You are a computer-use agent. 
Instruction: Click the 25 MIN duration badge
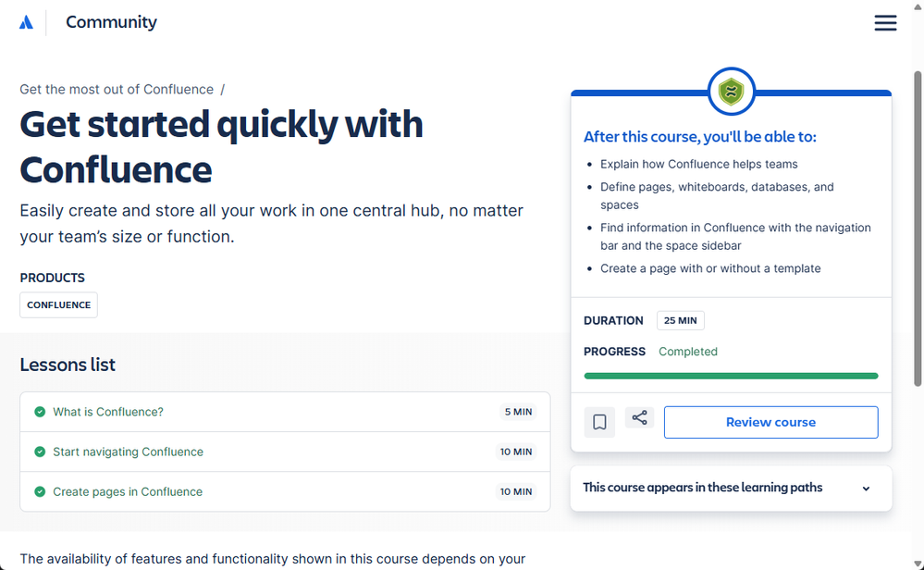coord(681,321)
